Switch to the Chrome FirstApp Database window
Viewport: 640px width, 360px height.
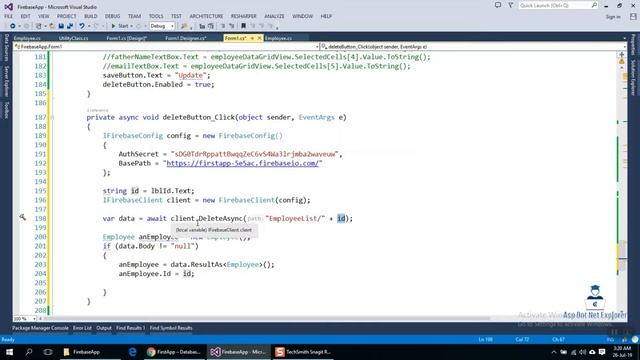point(174,352)
